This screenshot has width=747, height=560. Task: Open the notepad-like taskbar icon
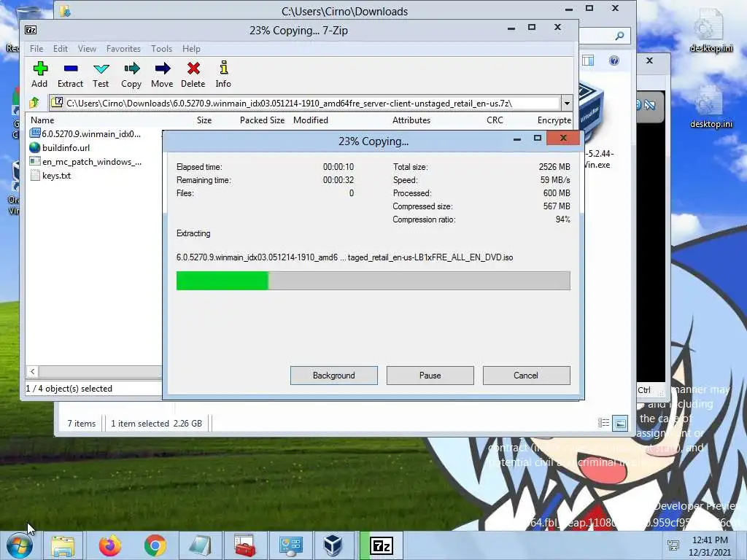coord(200,545)
